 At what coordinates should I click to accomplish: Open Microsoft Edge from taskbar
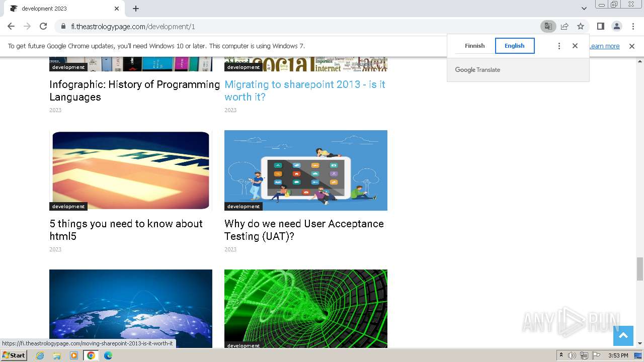tap(108, 355)
